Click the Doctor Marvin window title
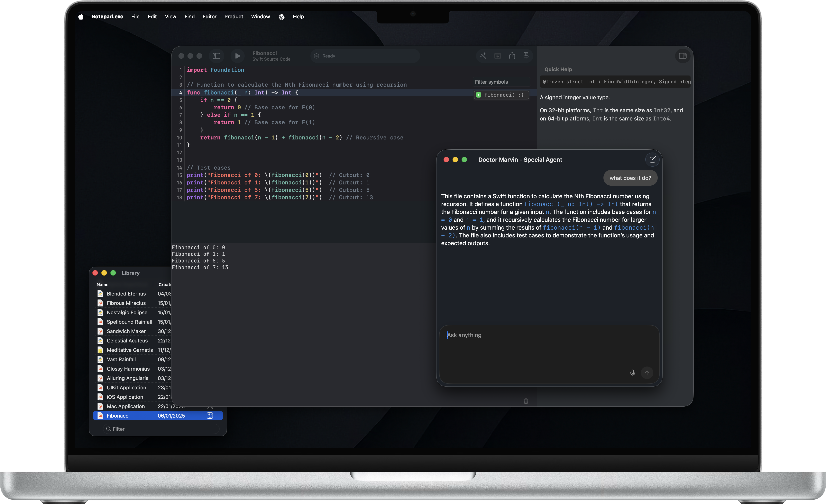 coord(520,160)
